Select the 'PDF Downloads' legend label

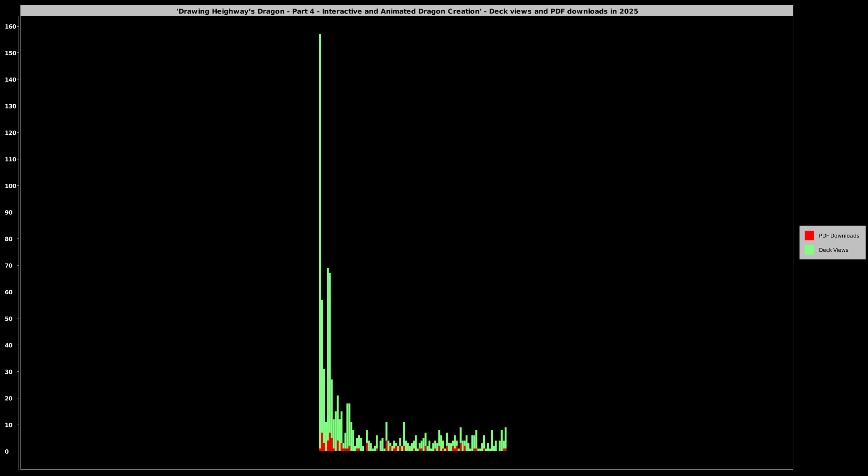point(839,236)
